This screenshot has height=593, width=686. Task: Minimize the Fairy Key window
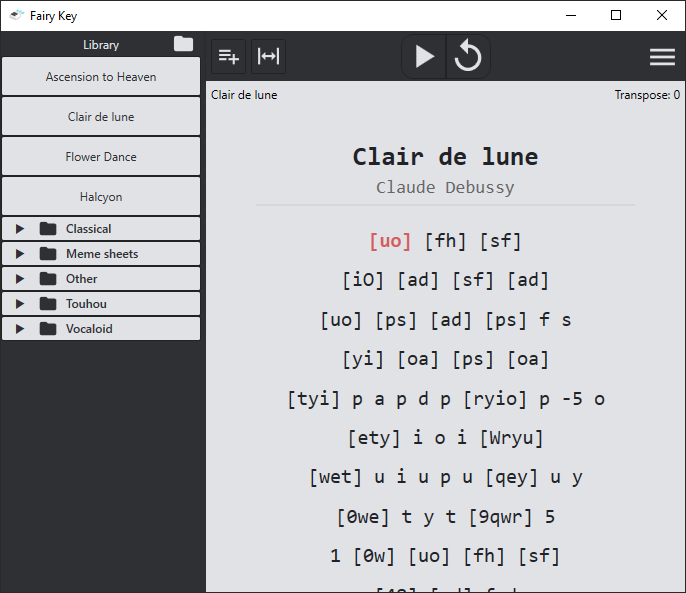[571, 15]
